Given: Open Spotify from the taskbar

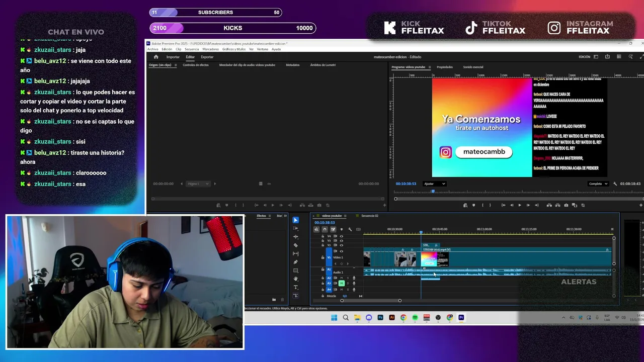Looking at the screenshot, I should point(415,318).
